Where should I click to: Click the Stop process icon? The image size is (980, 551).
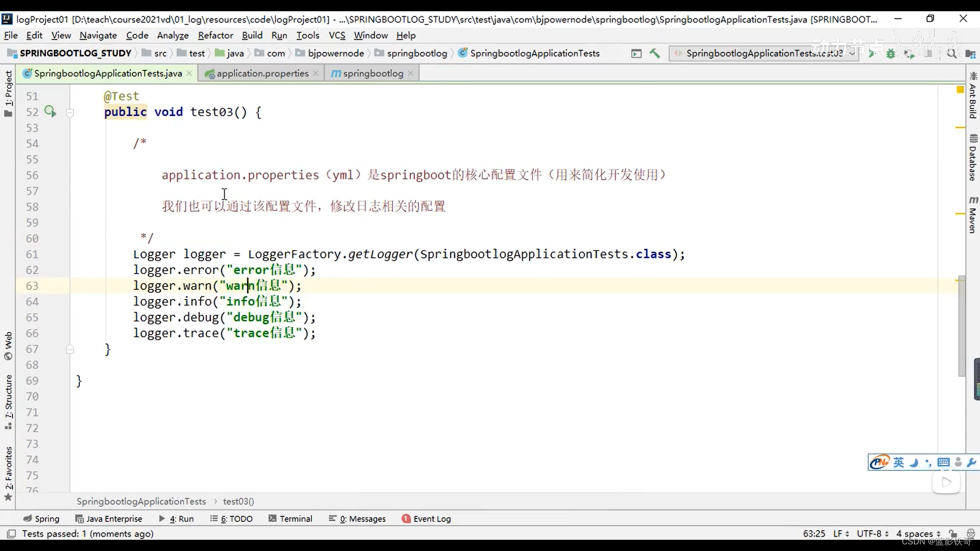(929, 54)
